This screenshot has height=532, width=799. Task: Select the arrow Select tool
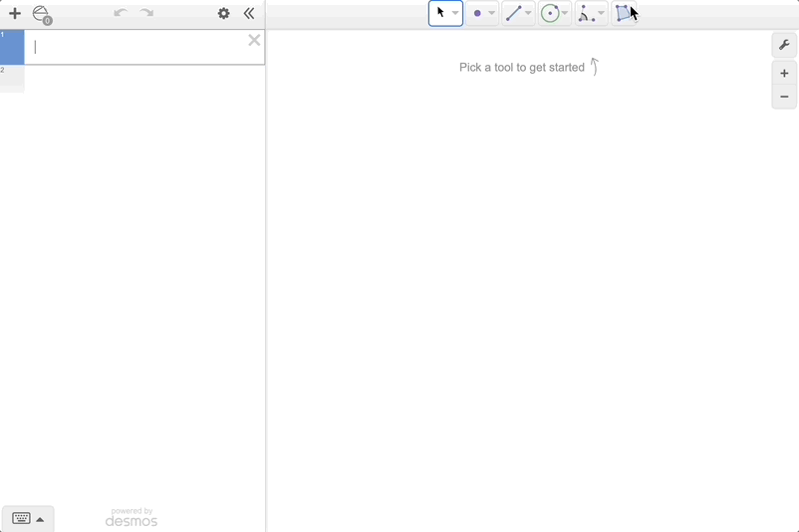[440, 13]
